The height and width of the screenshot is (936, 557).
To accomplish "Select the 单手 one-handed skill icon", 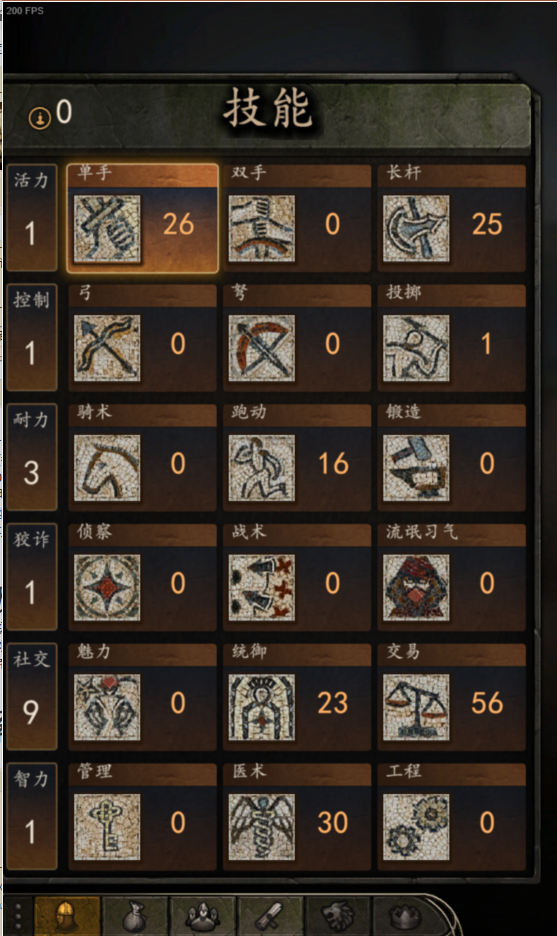I will pos(107,229).
